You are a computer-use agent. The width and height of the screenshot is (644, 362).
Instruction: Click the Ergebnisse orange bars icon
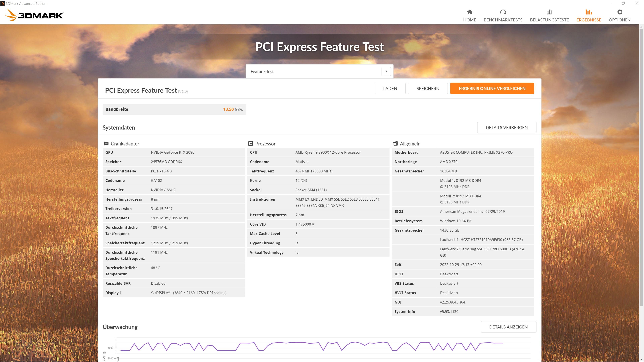pyautogui.click(x=589, y=12)
